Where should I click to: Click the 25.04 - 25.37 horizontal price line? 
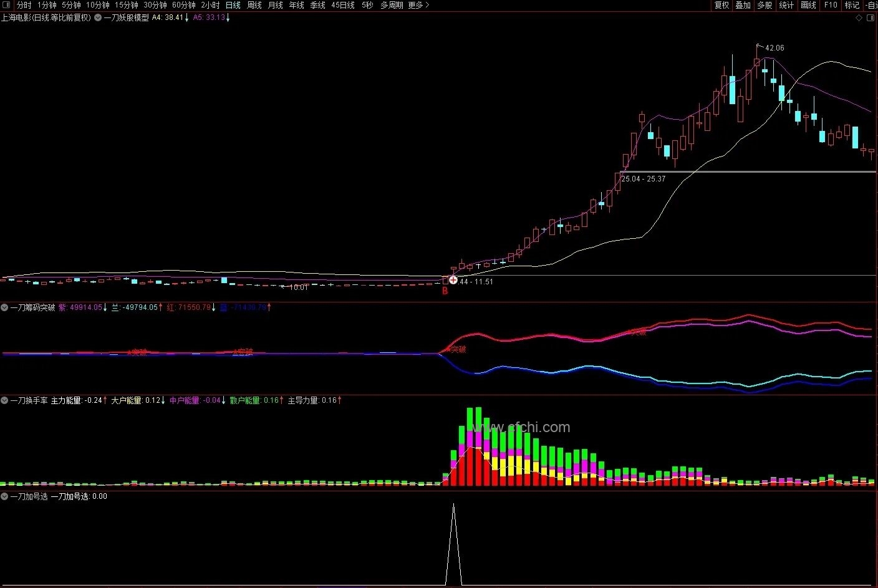coord(748,171)
